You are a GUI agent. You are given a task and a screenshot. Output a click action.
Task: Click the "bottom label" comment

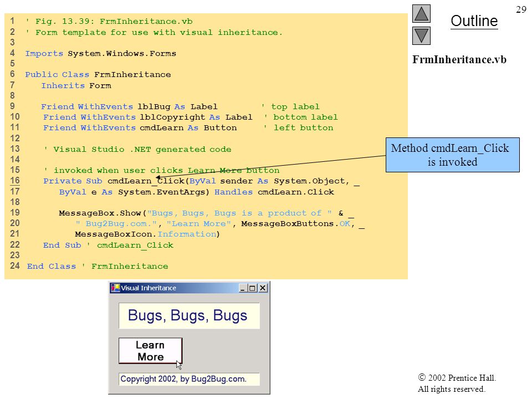(x=301, y=117)
